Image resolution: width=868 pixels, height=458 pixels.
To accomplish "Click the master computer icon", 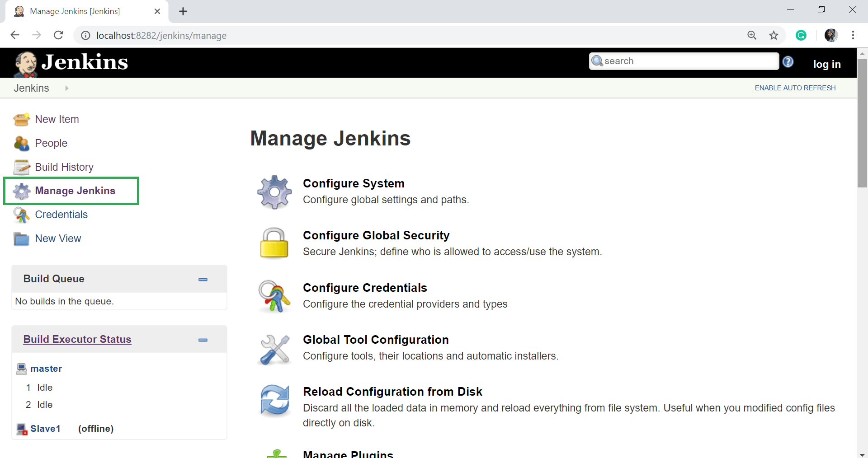I will click(21, 369).
